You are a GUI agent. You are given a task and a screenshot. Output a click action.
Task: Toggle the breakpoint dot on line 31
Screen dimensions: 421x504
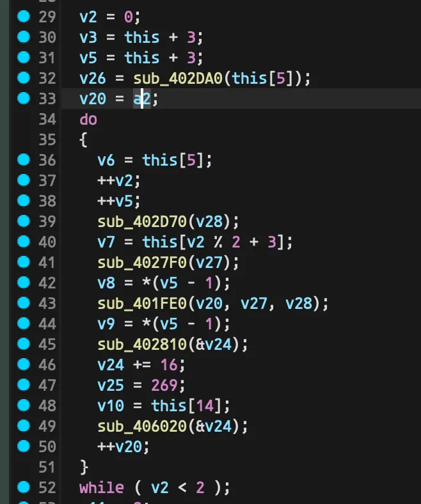[24, 58]
